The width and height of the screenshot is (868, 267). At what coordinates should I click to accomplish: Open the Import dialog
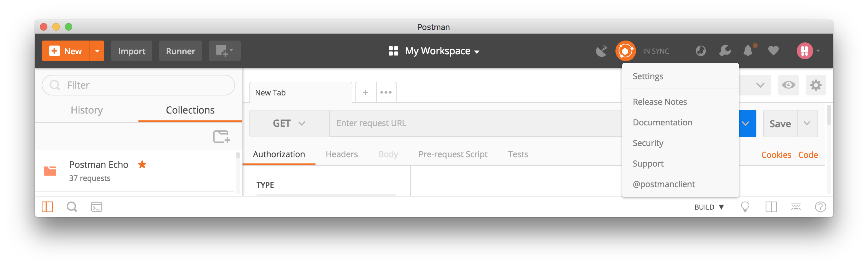pos(131,51)
